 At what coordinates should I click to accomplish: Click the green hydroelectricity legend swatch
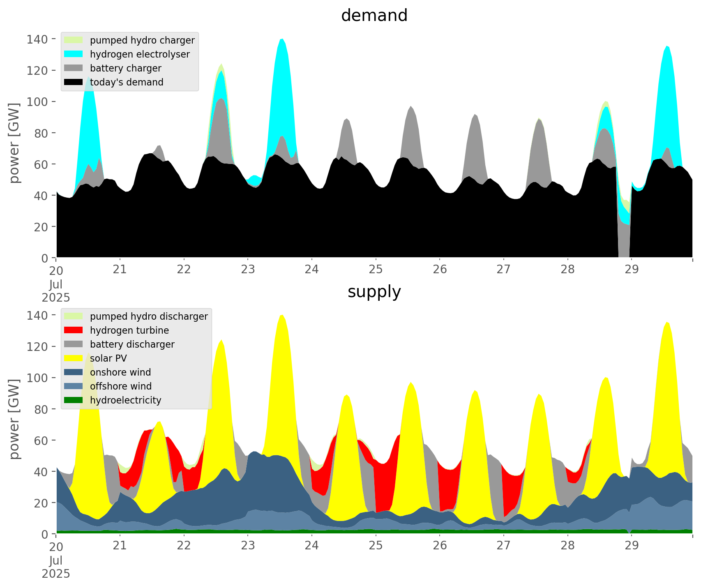(x=74, y=400)
